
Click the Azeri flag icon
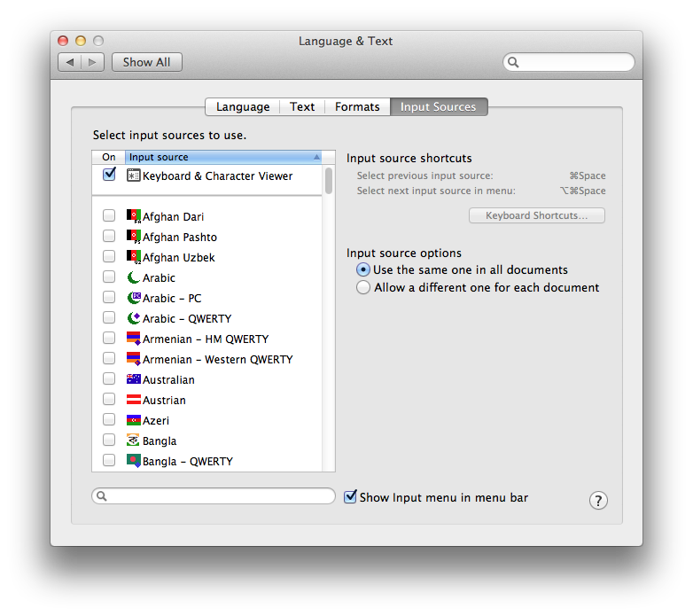click(134, 420)
